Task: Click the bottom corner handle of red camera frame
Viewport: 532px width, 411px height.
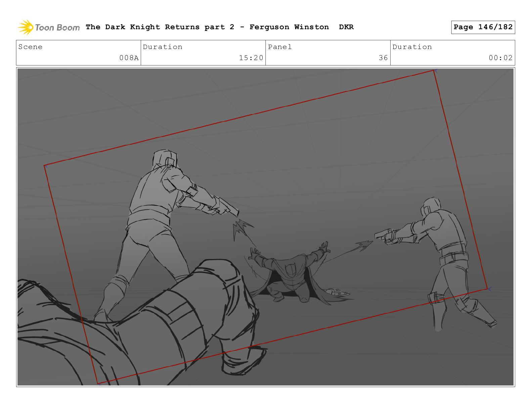Action: click(x=98, y=383)
